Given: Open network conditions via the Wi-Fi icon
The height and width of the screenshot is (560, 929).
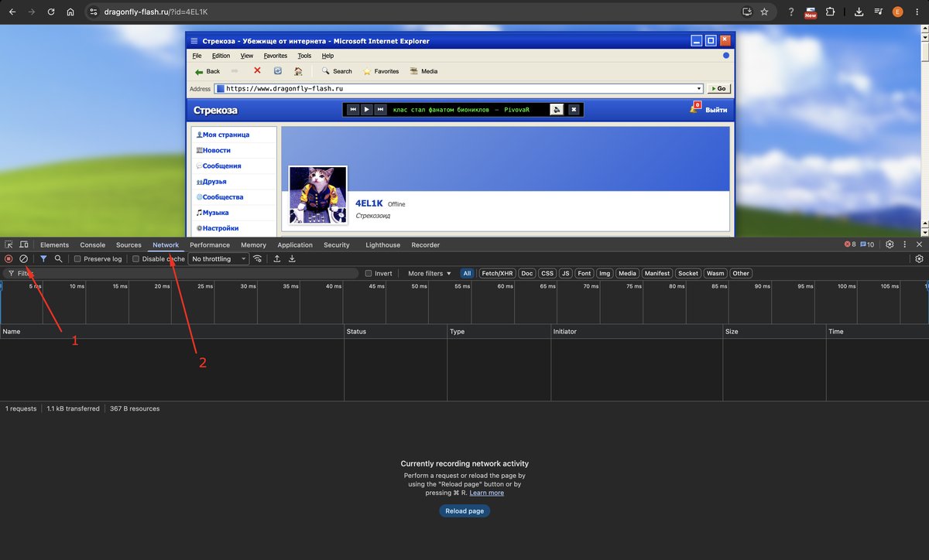Looking at the screenshot, I should (x=258, y=259).
